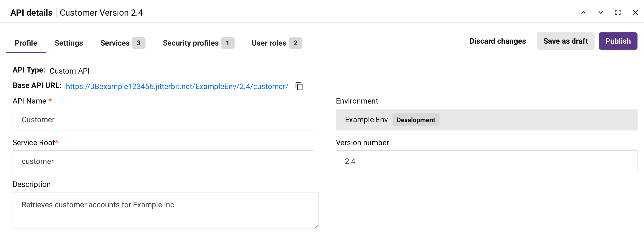644x237 pixels.
Task: Click the API Name input field
Action: point(163,120)
